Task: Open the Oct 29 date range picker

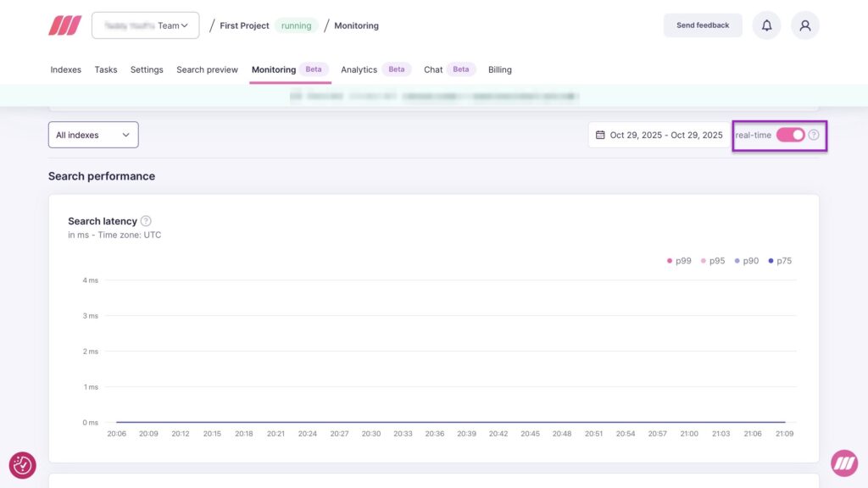Action: [x=659, y=134]
